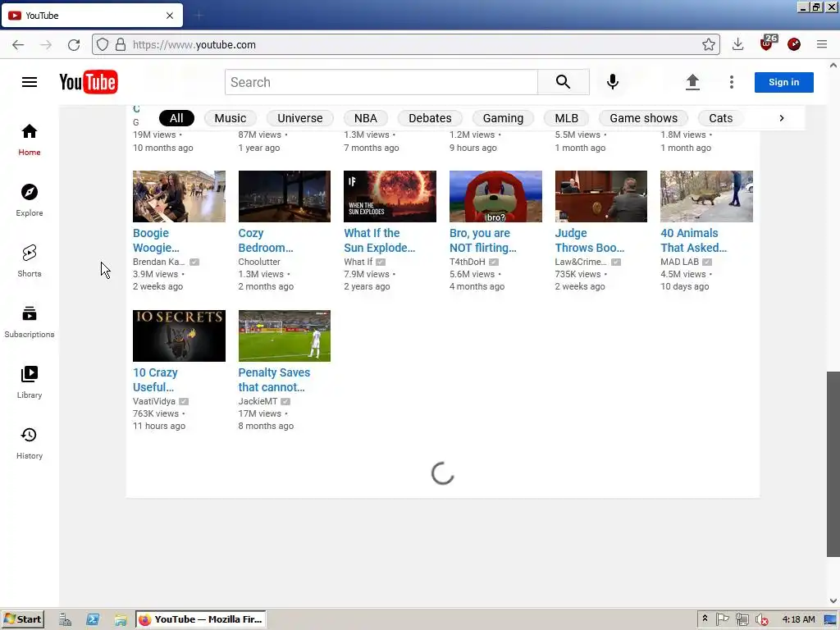Open JackieMT channel name
This screenshot has height=630, width=840.
point(258,401)
